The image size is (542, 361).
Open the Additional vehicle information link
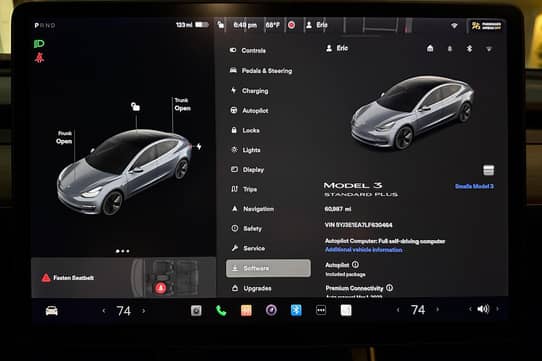pos(364,250)
